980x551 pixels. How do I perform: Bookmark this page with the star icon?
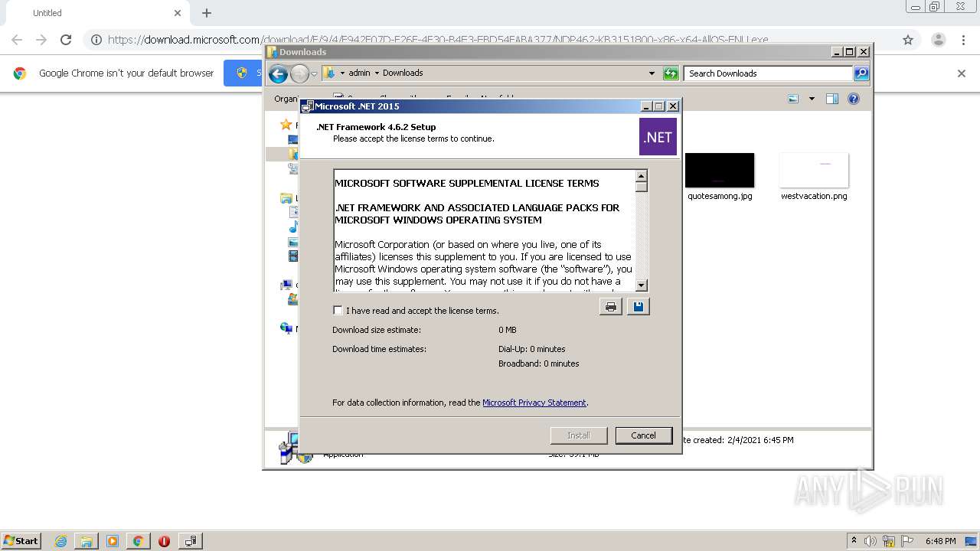tap(908, 40)
